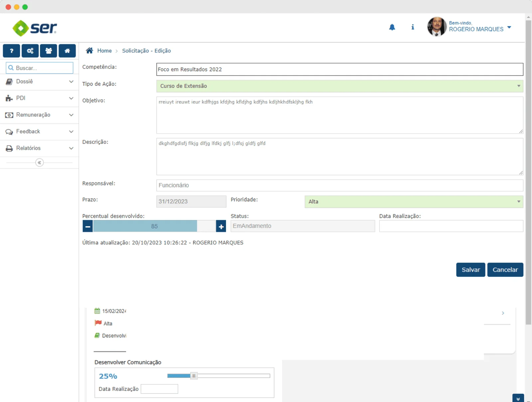Open the settings gears icon

(30, 51)
